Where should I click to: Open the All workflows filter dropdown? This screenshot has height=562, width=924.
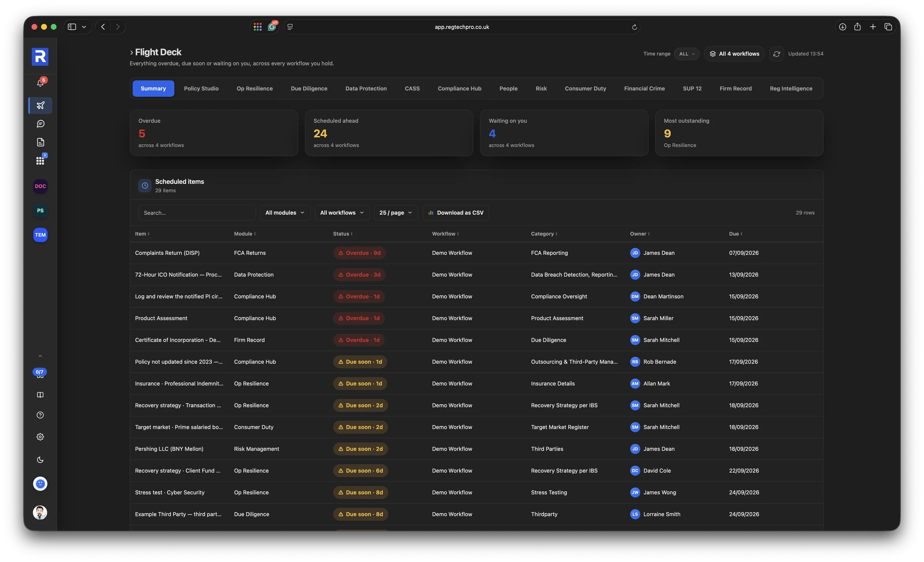pos(342,213)
